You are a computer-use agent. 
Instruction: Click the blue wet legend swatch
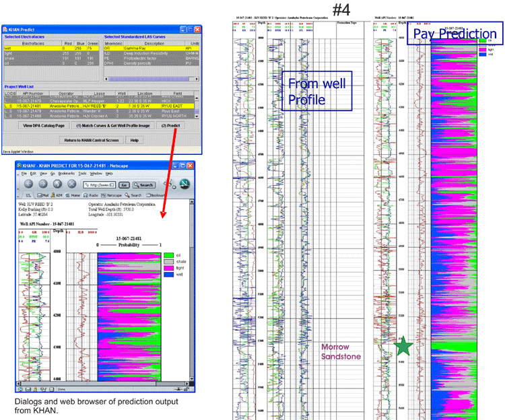tap(169, 275)
